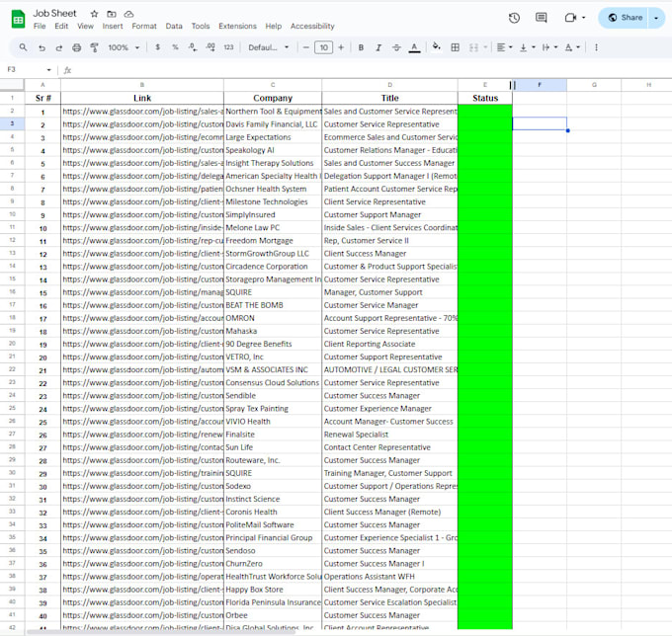Format cell as percent
Viewport: 672px width, 636px height.
click(175, 47)
